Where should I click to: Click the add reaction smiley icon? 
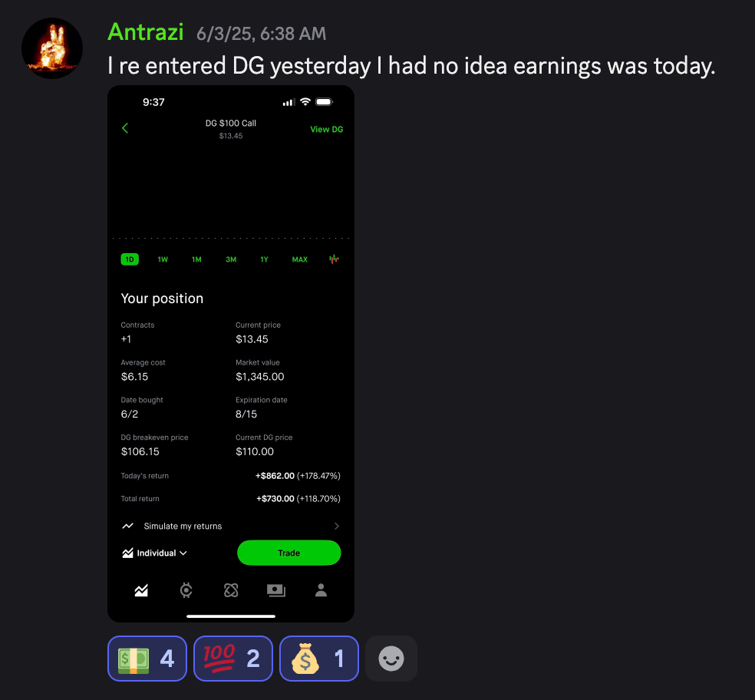(x=391, y=659)
